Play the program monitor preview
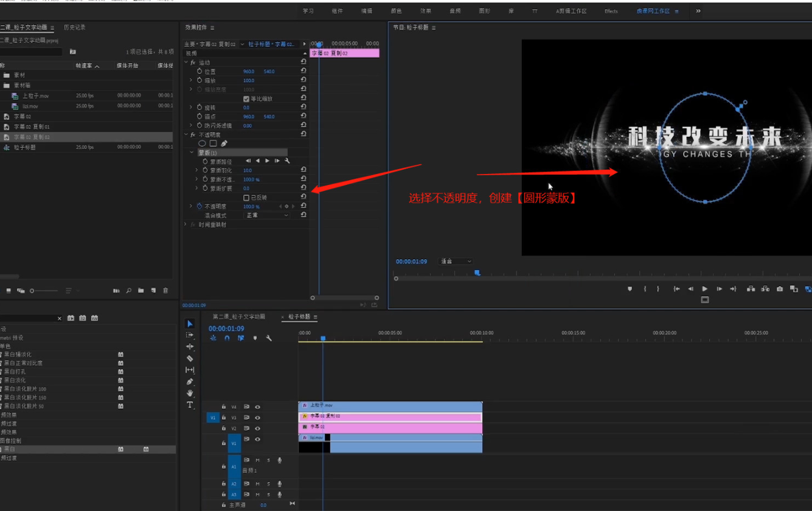The height and width of the screenshot is (511, 812). point(705,289)
